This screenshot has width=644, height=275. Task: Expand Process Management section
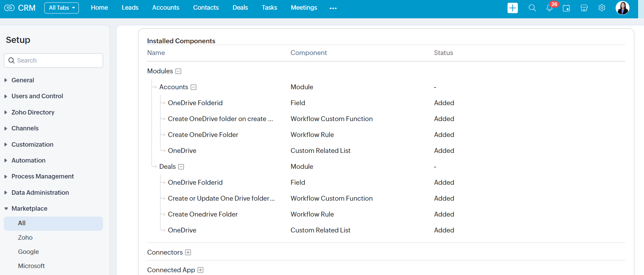[x=43, y=176]
